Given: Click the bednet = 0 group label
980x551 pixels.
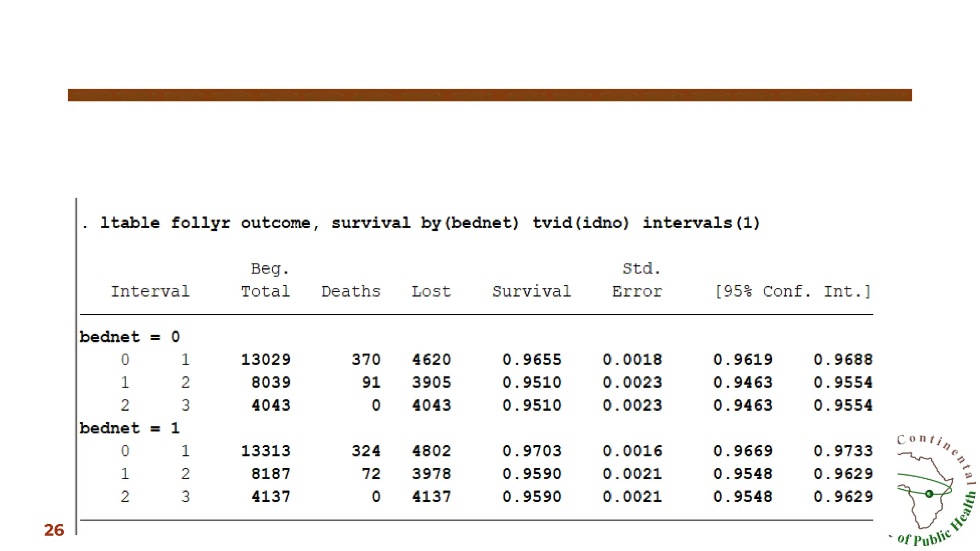Looking at the screenshot, I should pos(130,337).
